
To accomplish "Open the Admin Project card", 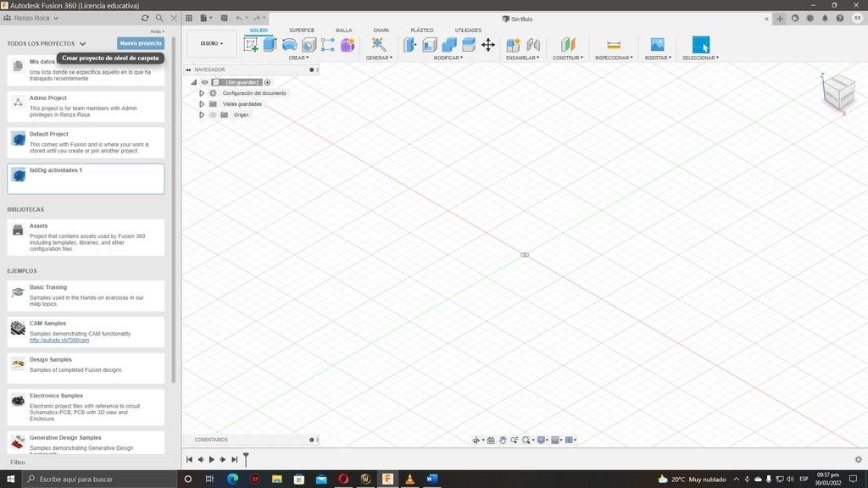I will [x=86, y=106].
